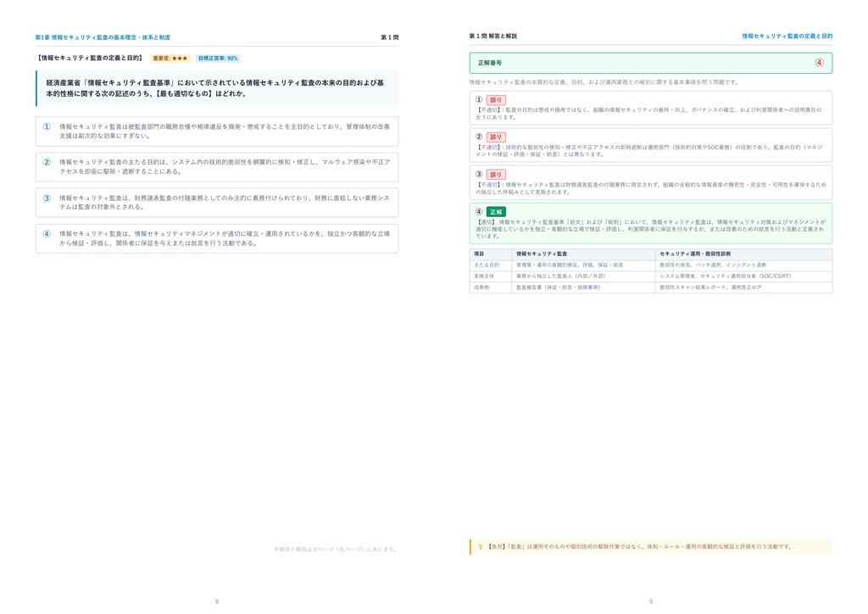Click page number 9 at the bottom

pyautogui.click(x=650, y=601)
